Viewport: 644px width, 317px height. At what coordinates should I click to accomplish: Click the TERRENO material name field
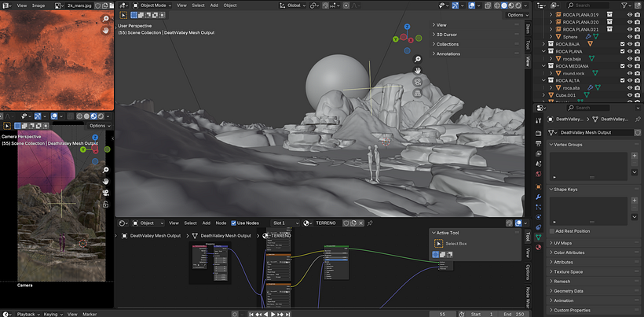click(x=327, y=223)
